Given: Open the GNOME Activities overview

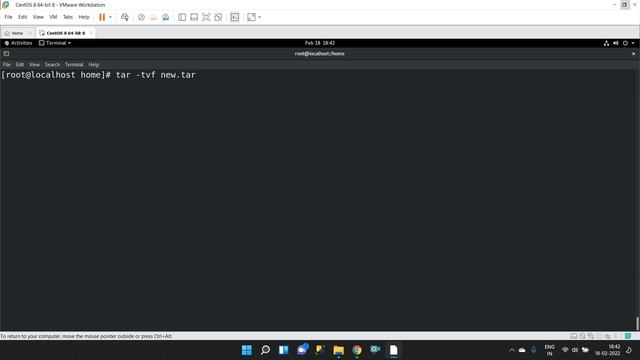Looking at the screenshot, I should 18,43.
